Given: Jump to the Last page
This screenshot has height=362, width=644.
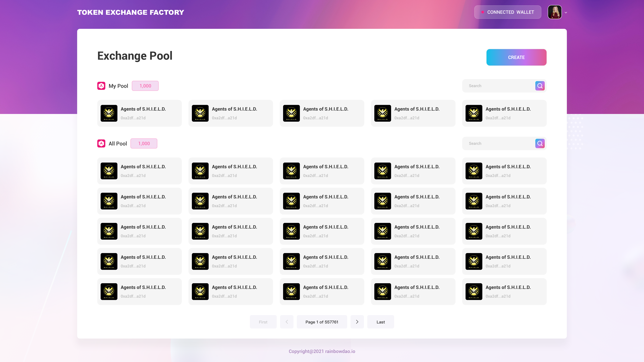Looking at the screenshot, I should (x=381, y=322).
